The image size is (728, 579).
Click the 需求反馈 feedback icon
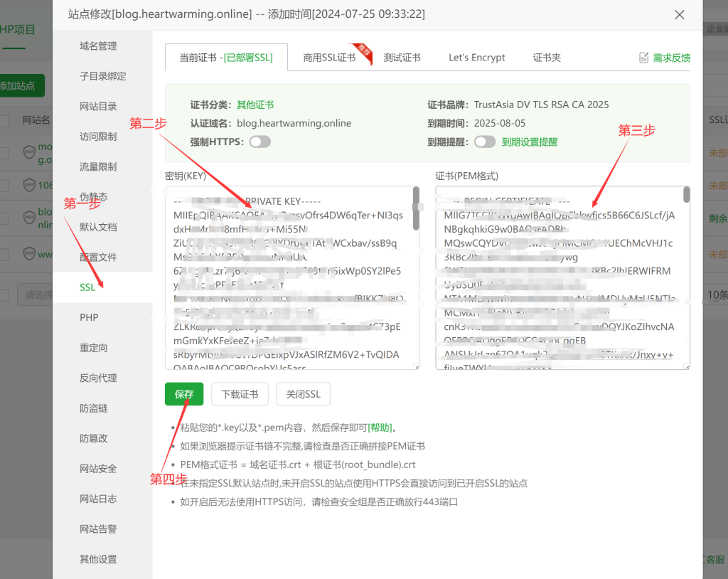(x=644, y=58)
